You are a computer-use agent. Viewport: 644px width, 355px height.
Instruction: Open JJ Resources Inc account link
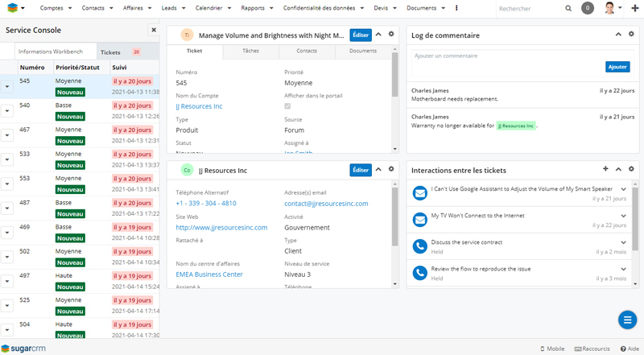[199, 106]
